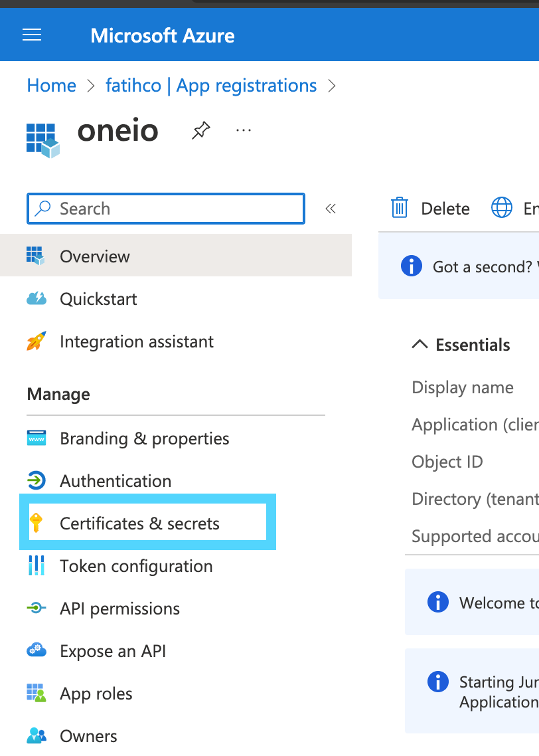Screen dimensions: 539x756
Task: Open Owners via the people icon
Action: click(36, 735)
